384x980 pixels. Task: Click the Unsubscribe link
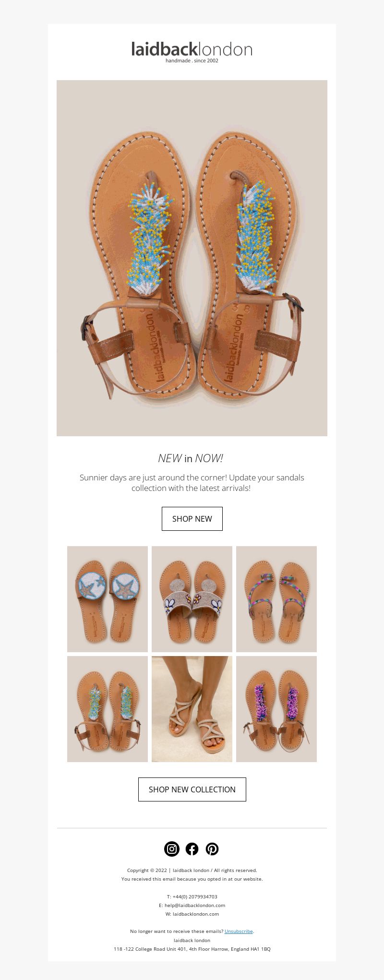pos(239,931)
